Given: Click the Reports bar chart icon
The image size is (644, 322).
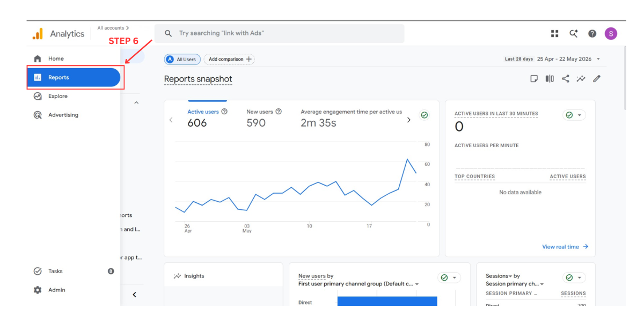Looking at the screenshot, I should (38, 77).
